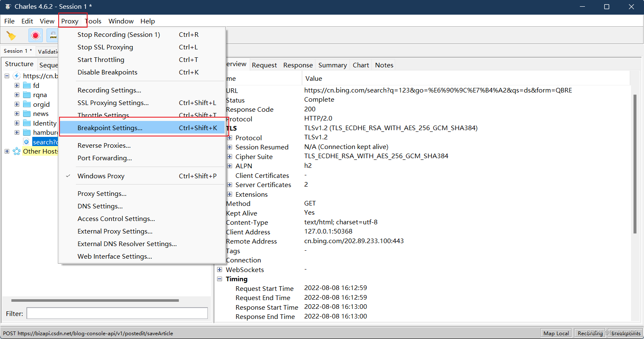Expand the fd folder node
This screenshot has width=644, height=339.
[17, 85]
